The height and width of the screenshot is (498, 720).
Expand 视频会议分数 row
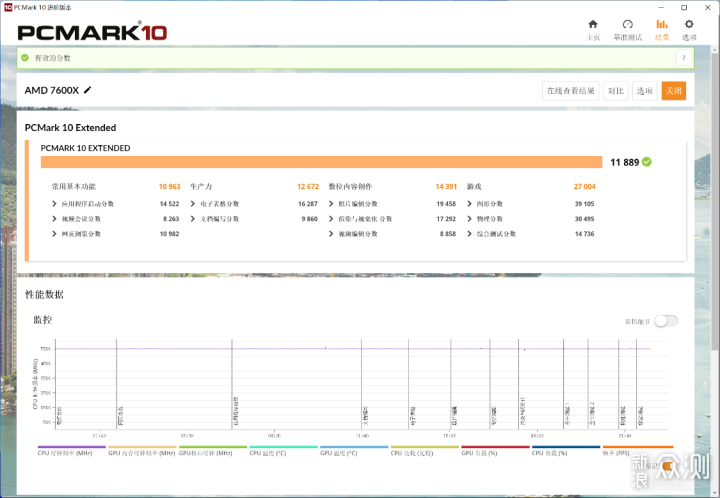coord(54,218)
